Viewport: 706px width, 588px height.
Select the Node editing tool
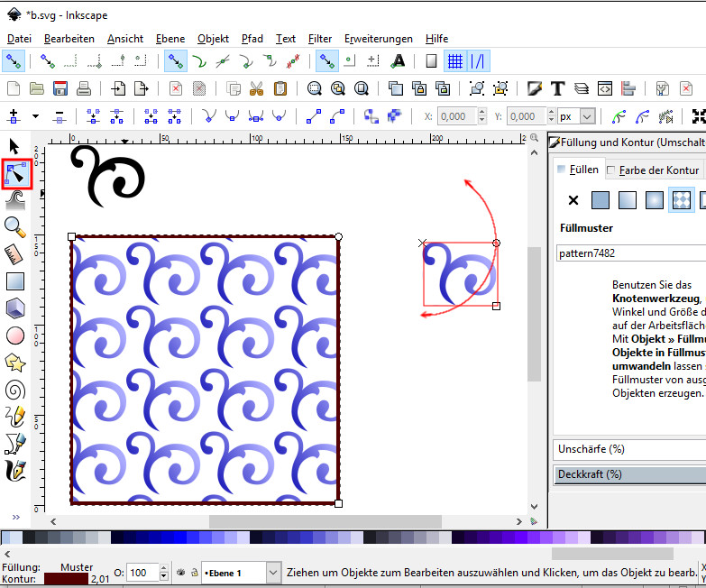pyautogui.click(x=16, y=174)
